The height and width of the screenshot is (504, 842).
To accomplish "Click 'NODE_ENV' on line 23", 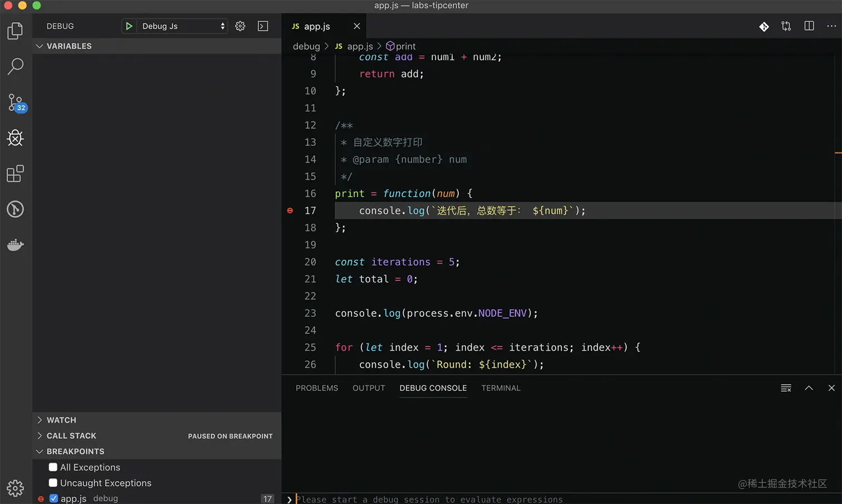I will pyautogui.click(x=502, y=313).
